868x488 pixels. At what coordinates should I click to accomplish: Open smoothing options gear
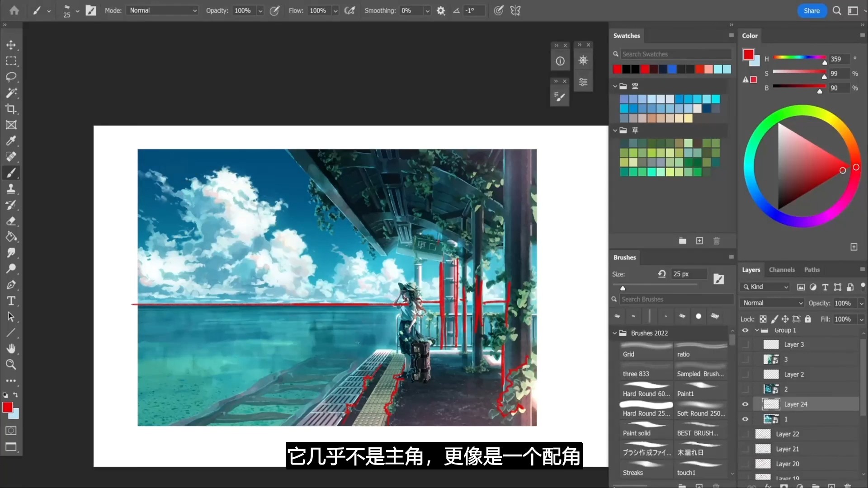[441, 10]
